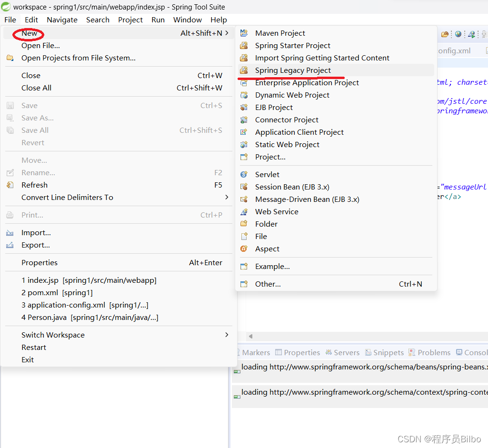Click the Servlet icon
This screenshot has width=488, height=448.
(x=244, y=175)
